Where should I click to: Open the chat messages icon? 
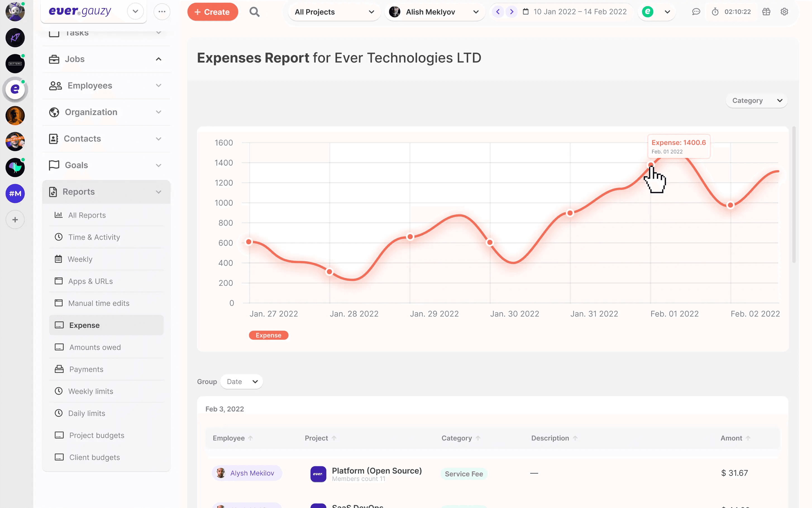[x=696, y=12]
